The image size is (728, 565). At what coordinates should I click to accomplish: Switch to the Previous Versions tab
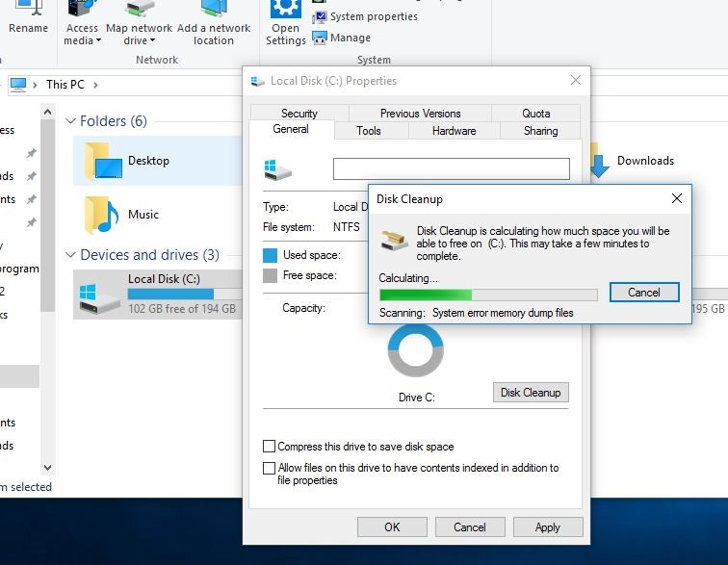click(420, 114)
